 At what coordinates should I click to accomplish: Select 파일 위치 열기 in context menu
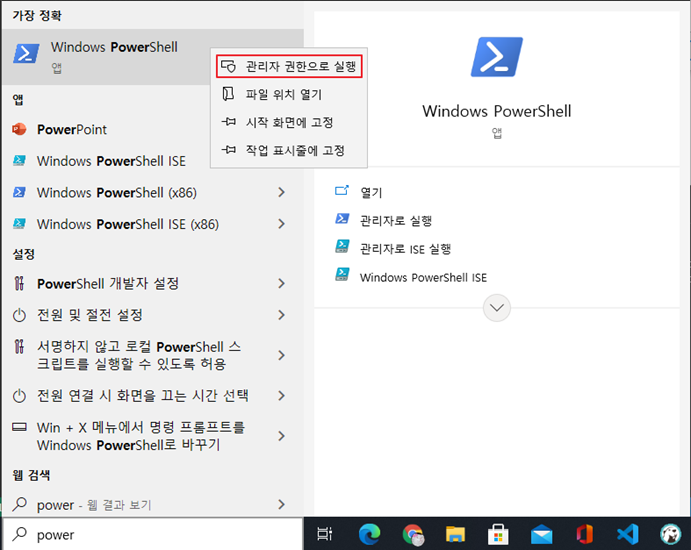pos(289,94)
